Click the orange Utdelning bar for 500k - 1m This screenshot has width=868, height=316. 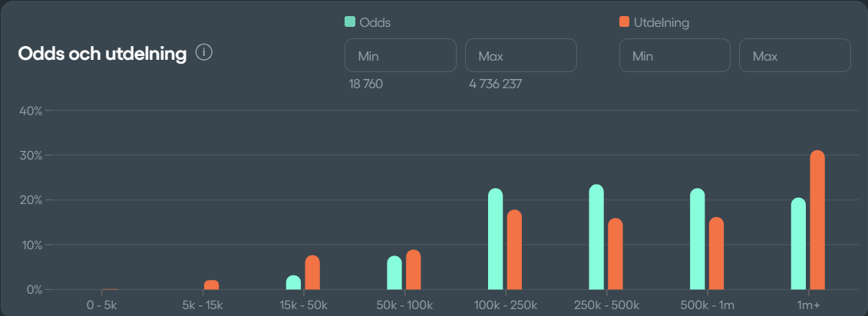tap(716, 254)
